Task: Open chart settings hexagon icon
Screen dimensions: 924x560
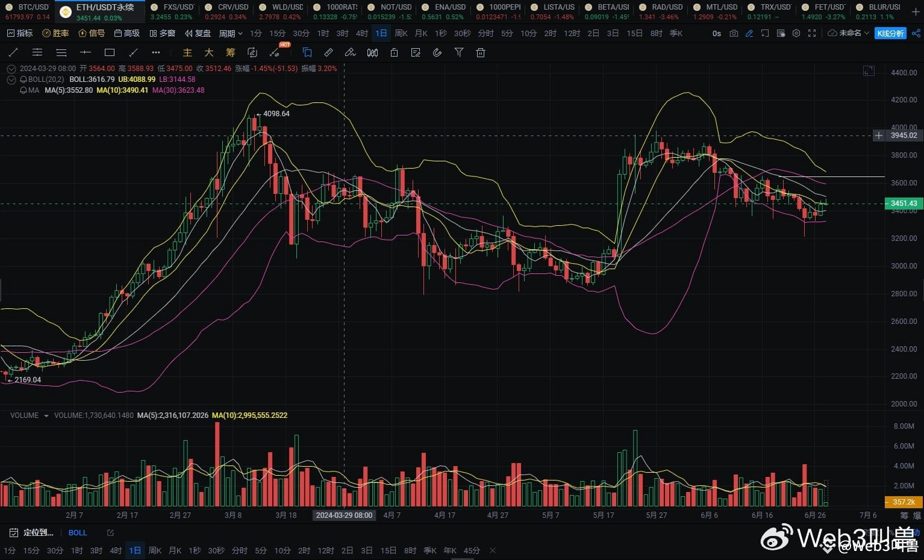Action: coord(796,34)
